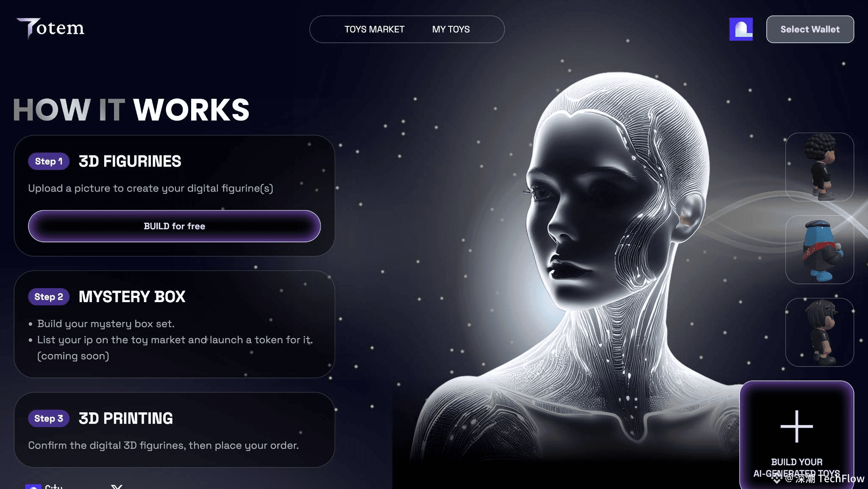Screen dimensions: 868x489
Task: Click the Totem logo
Action: click(x=50, y=28)
